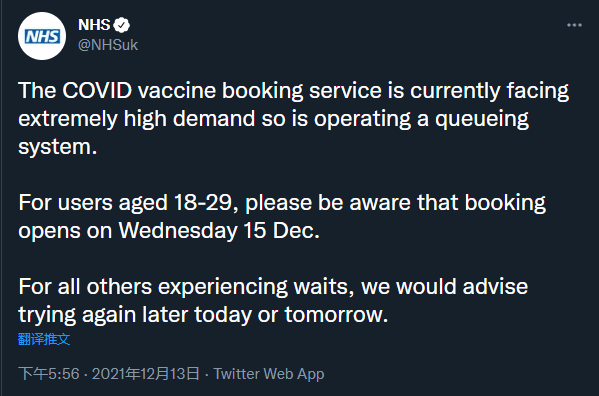Click the blue verified badge beside NHS

122,25
